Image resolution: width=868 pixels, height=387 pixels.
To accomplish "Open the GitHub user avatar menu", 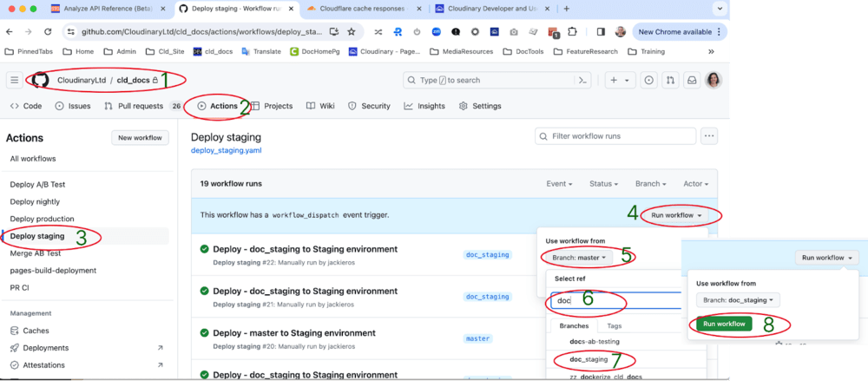I will [x=713, y=81].
